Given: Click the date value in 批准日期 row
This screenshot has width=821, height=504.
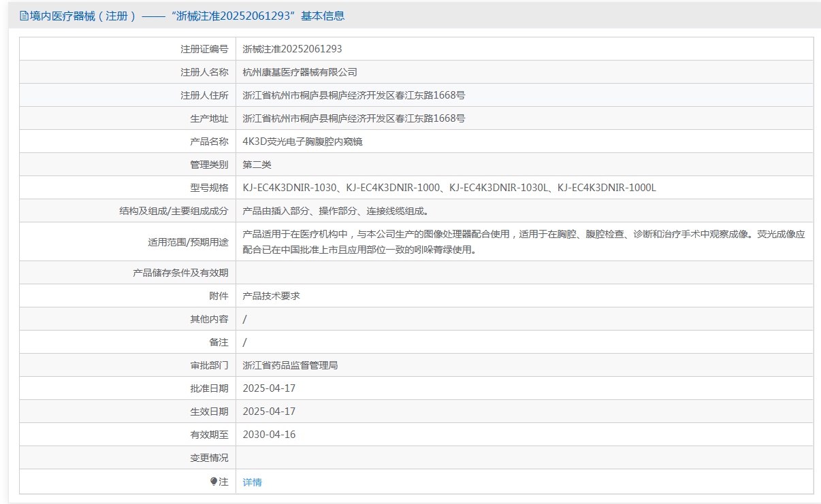Looking at the screenshot, I should (x=269, y=388).
